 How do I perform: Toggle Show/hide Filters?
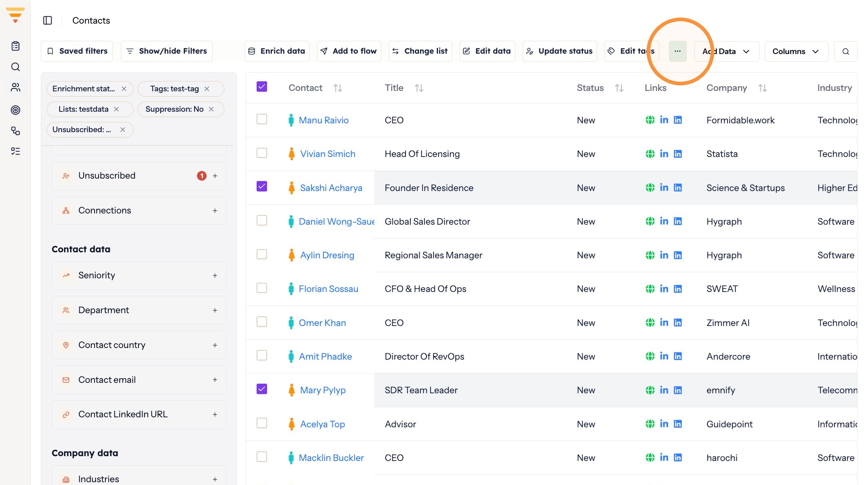[167, 51]
